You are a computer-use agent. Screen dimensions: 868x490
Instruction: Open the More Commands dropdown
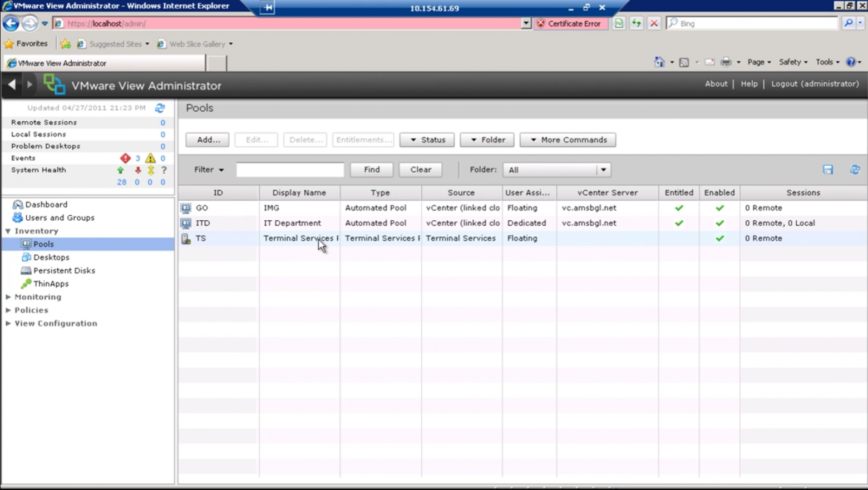(x=568, y=140)
